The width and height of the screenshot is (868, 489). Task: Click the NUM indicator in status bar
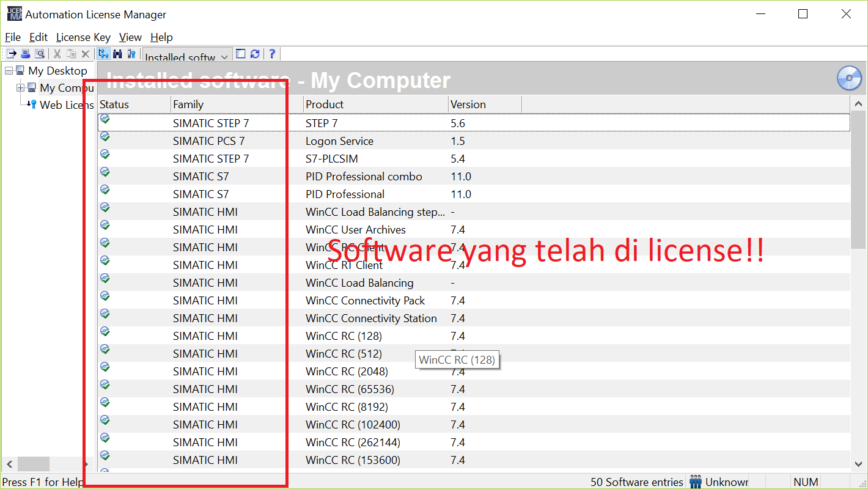point(806,482)
